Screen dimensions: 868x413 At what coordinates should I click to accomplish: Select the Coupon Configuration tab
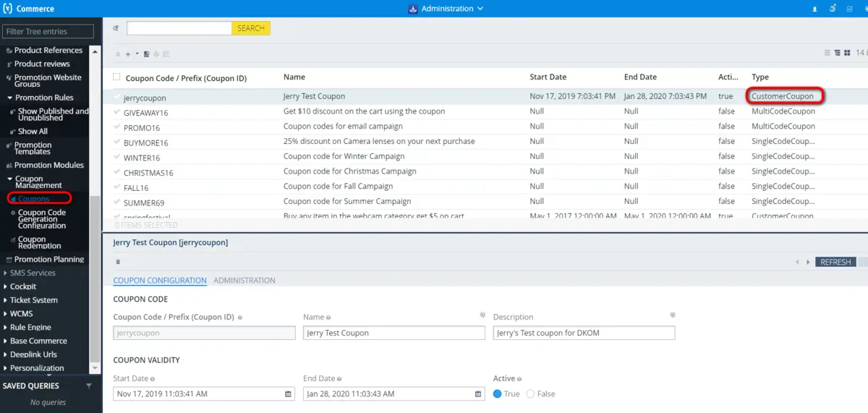(x=159, y=281)
